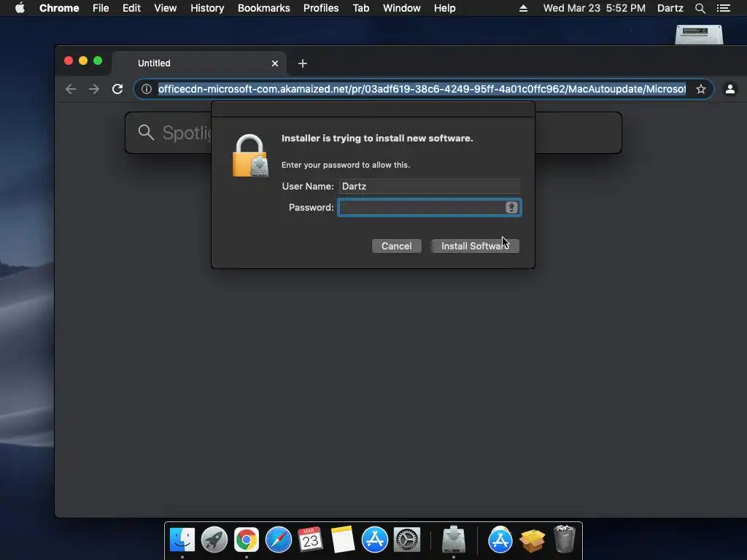Click the date and time in menu bar
747x560 pixels.
point(594,8)
